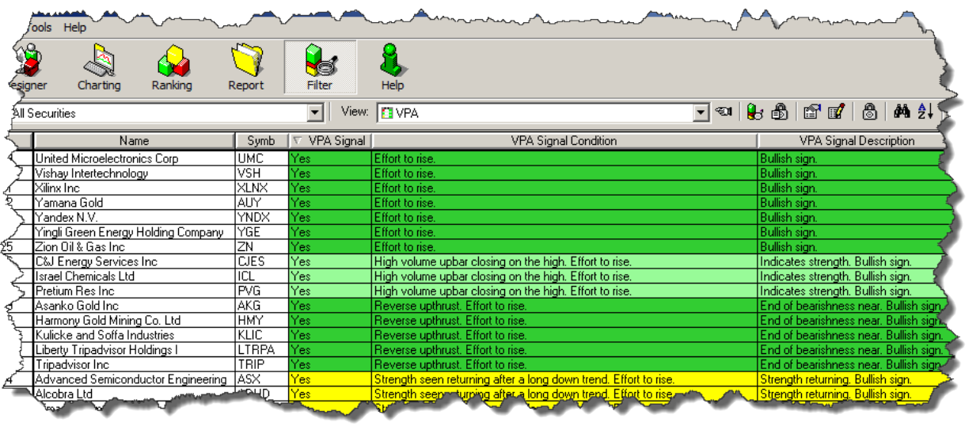This screenshot has width=980, height=434.
Task: Click the ICL symbol cell
Action: pyautogui.click(x=261, y=276)
